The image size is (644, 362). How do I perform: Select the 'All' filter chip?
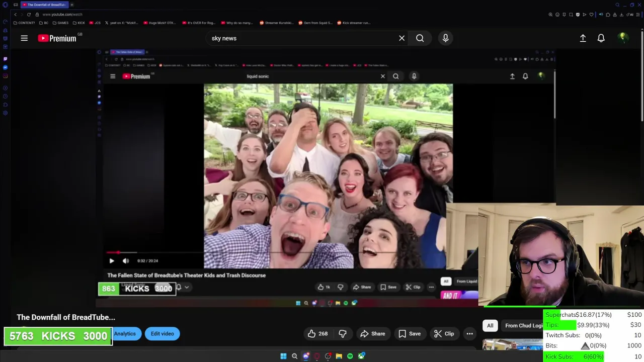(x=490, y=326)
